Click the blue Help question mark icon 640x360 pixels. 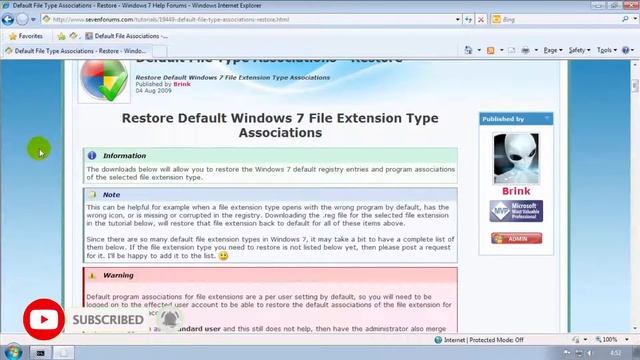(x=626, y=50)
